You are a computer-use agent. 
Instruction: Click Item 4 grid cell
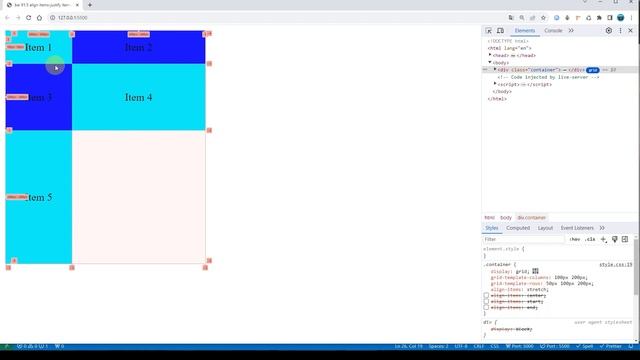(x=139, y=97)
